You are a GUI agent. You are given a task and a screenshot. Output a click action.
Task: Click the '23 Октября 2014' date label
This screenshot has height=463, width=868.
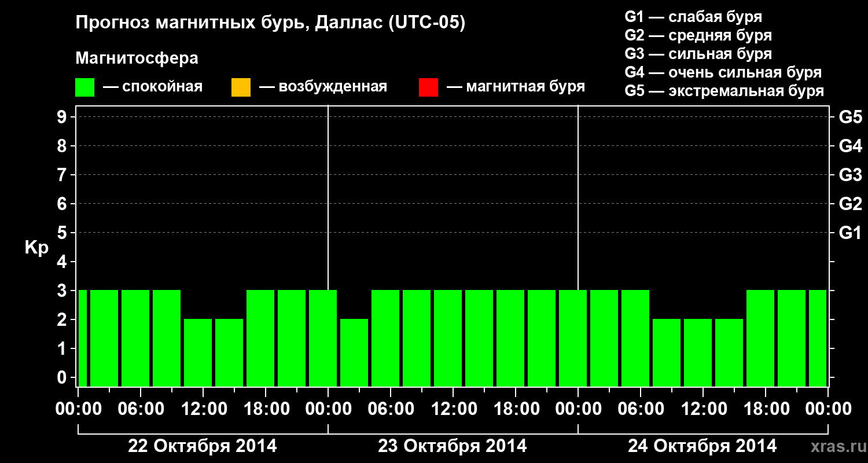coord(453,446)
